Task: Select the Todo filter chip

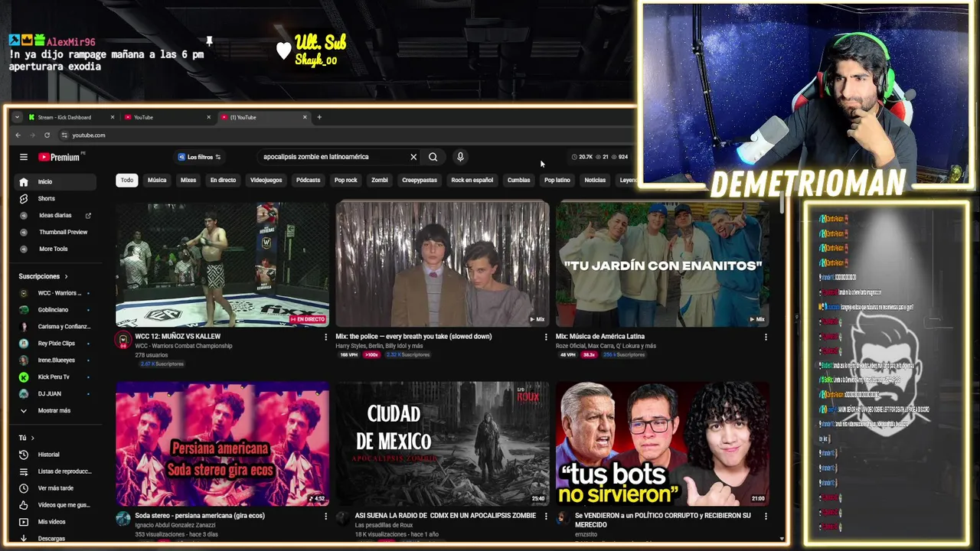Action: tap(127, 181)
